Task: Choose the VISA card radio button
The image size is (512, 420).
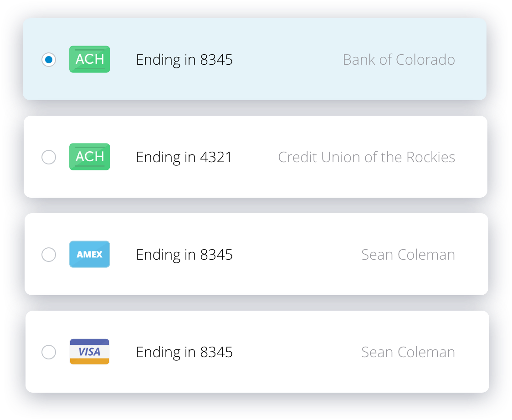Action: 49,352
